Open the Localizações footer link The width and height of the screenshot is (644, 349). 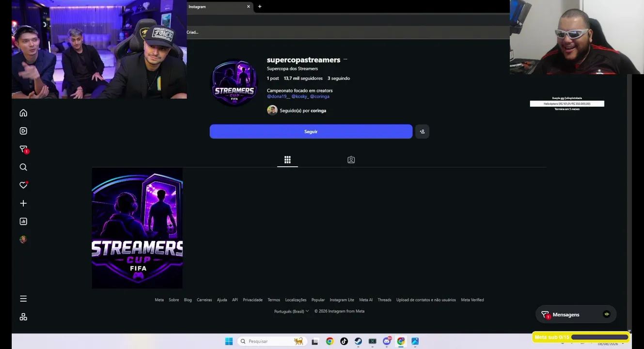click(296, 300)
